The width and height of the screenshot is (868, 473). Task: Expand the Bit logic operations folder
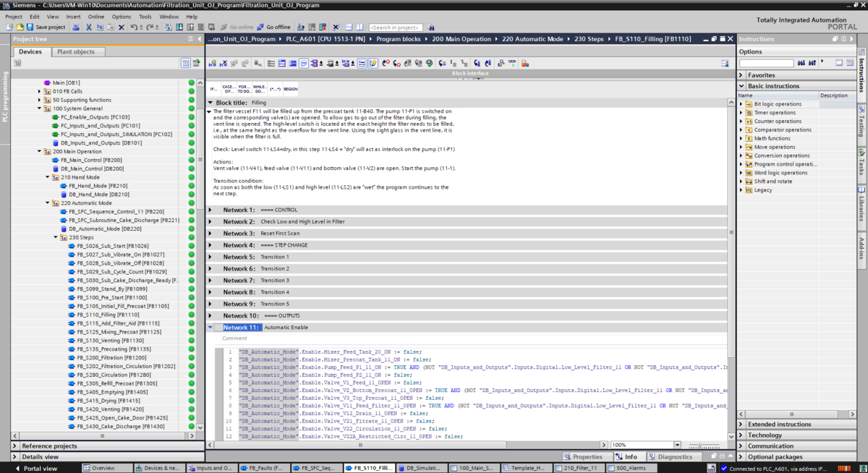741,104
